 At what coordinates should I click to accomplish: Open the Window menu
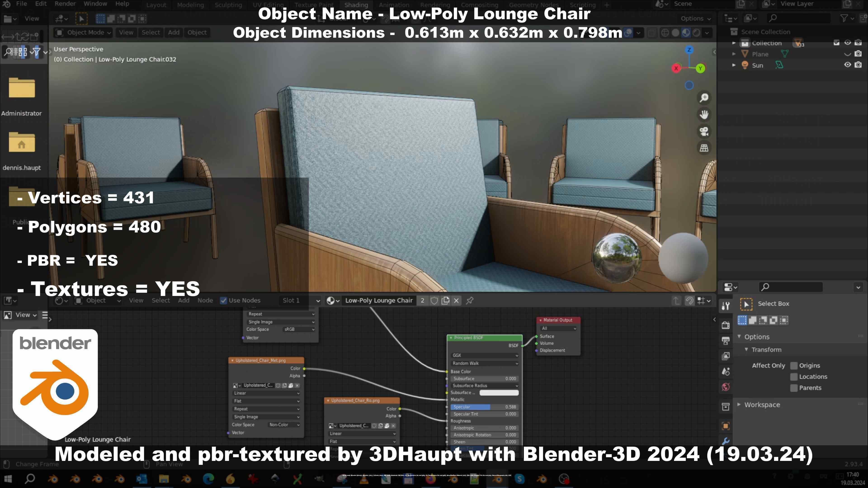pos(95,4)
